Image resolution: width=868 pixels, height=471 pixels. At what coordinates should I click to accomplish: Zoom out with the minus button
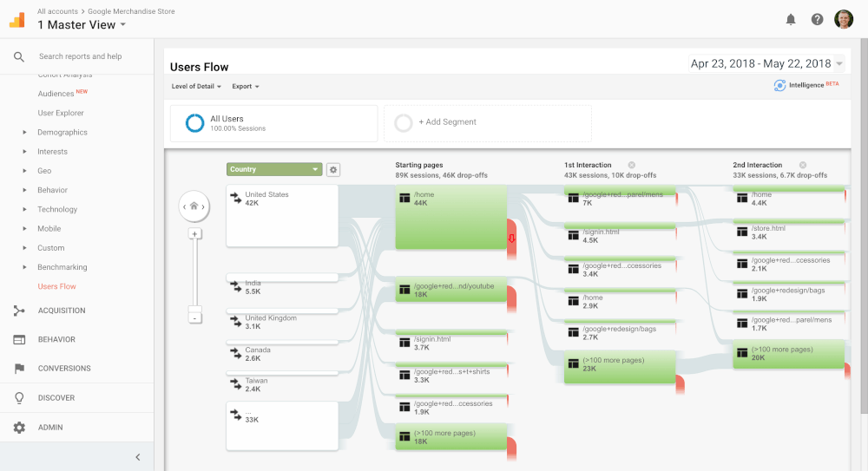(194, 318)
